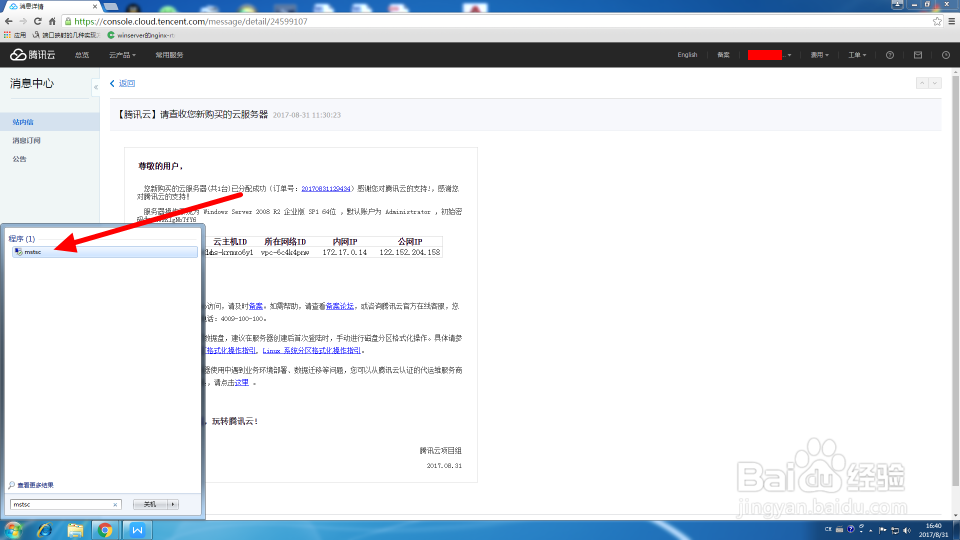Open File Explorer taskbar icon
Image resolution: width=960 pixels, height=540 pixels.
[75, 530]
